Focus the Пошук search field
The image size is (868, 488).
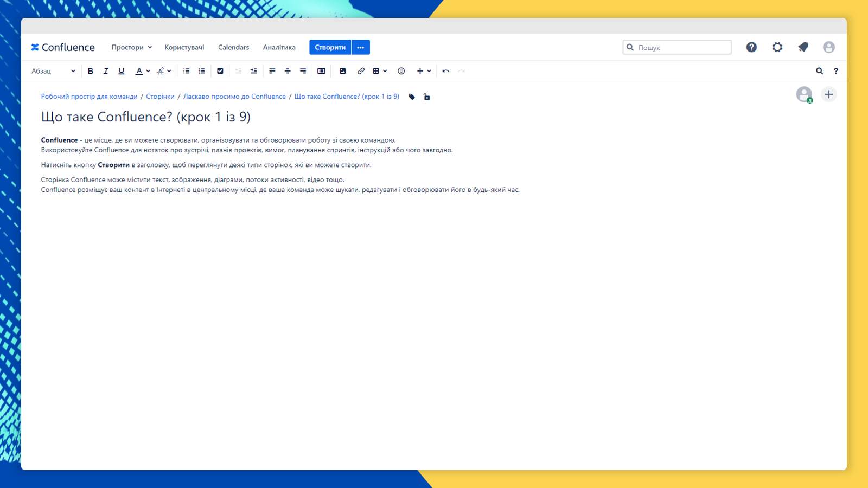tap(677, 47)
